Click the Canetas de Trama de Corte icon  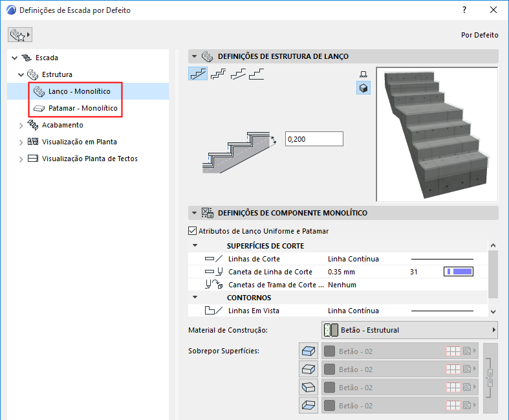(213, 285)
